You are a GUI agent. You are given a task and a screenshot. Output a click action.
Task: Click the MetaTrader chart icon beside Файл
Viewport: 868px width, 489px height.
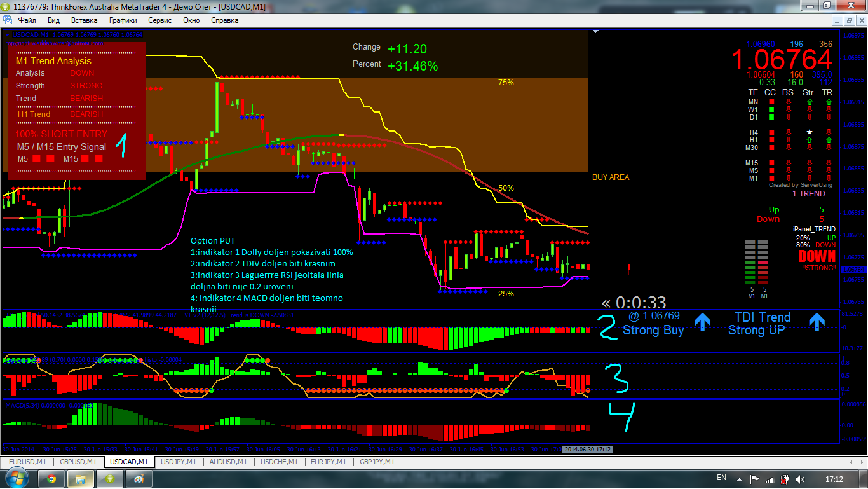point(8,20)
